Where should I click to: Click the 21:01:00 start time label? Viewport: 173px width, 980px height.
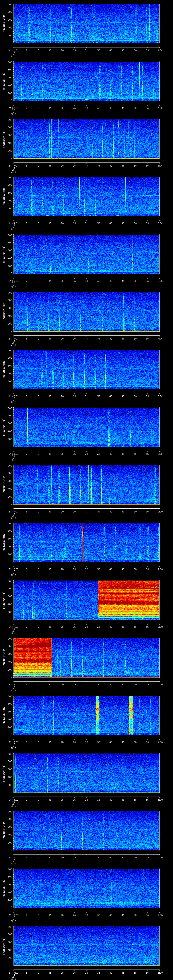point(13,50)
